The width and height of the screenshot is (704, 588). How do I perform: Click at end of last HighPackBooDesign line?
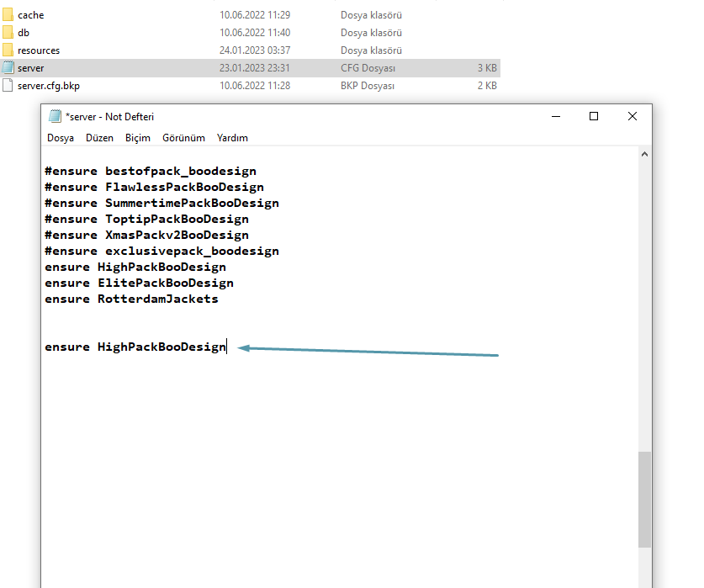pyautogui.click(x=226, y=347)
